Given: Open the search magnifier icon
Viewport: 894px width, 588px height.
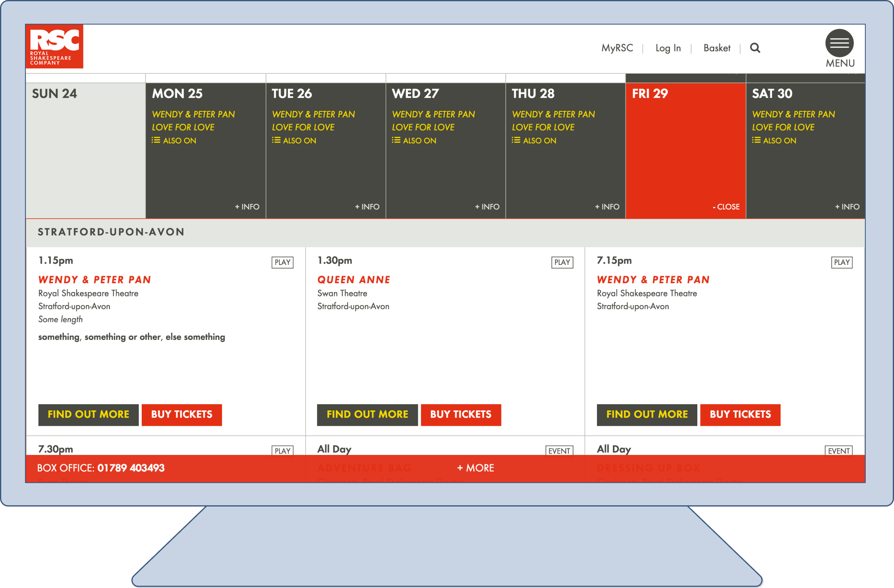Looking at the screenshot, I should click(755, 48).
